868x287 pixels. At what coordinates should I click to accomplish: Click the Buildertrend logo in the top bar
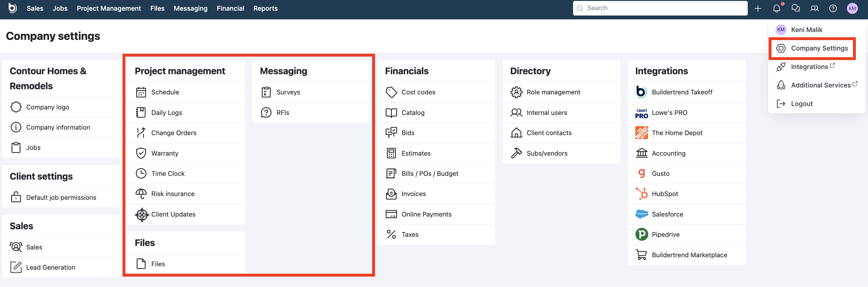click(x=12, y=8)
